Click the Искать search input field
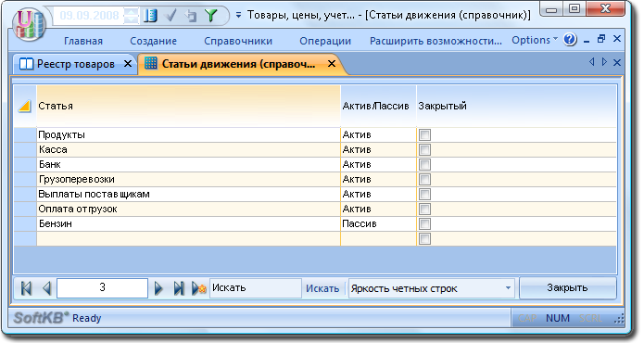The image size is (644, 343). point(256,288)
